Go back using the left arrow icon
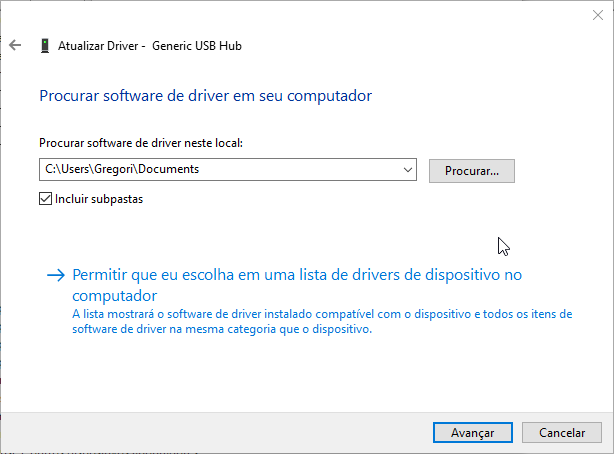The image size is (614, 454). point(15,45)
